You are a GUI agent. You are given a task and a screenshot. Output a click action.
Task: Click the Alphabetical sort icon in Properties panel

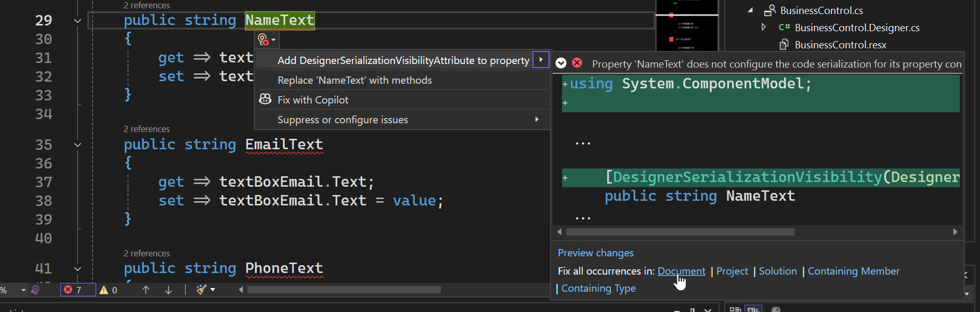(x=753, y=309)
